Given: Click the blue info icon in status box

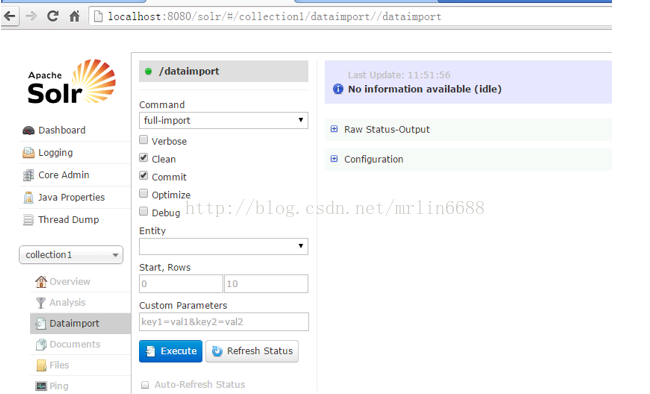Looking at the screenshot, I should pyautogui.click(x=338, y=89).
